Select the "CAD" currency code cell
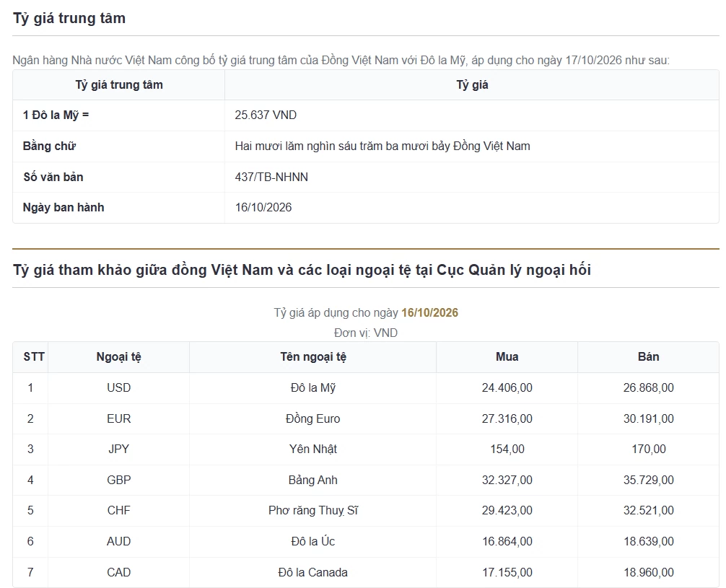 coord(118,573)
